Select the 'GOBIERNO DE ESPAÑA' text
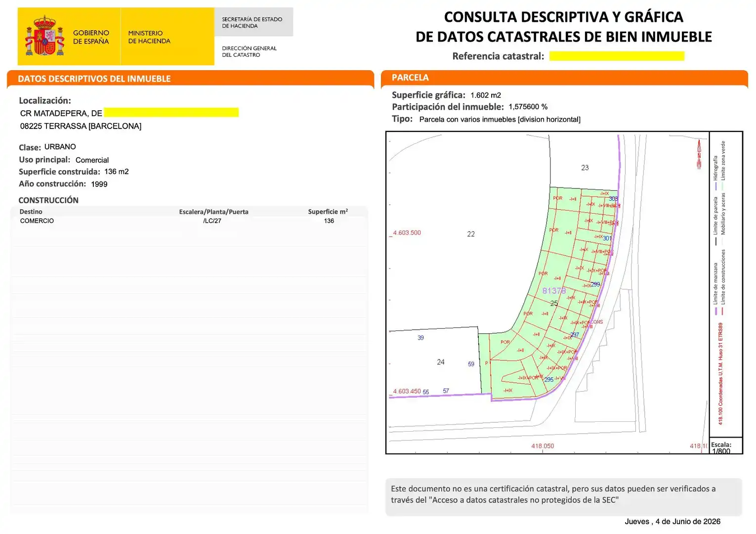Image resolution: width=756 pixels, height=534 pixels. click(x=91, y=37)
